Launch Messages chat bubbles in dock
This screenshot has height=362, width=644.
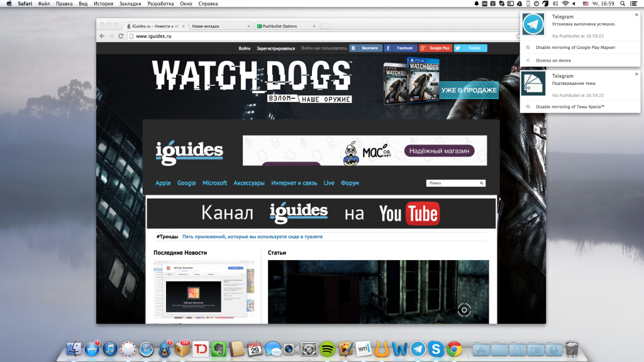[x=273, y=349]
